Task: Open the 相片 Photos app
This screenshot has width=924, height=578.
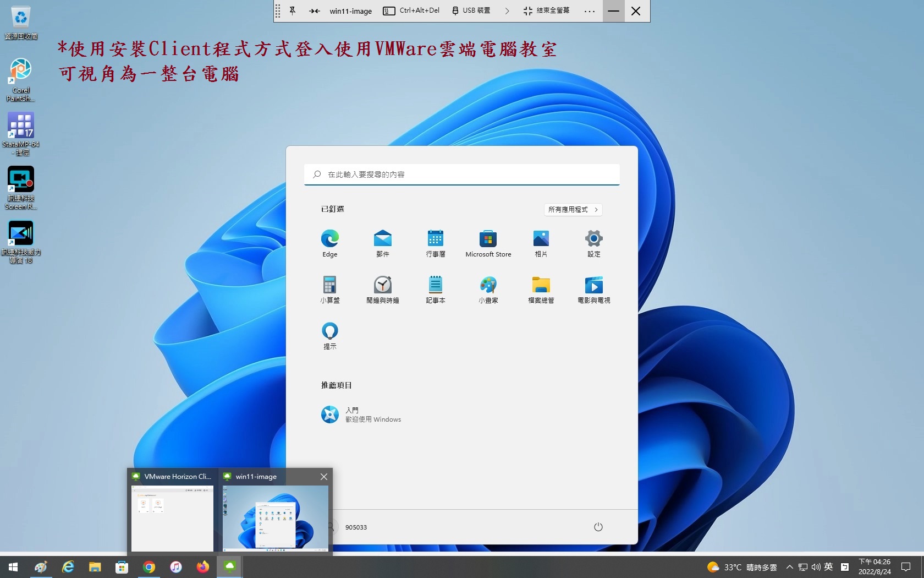Action: point(541,243)
